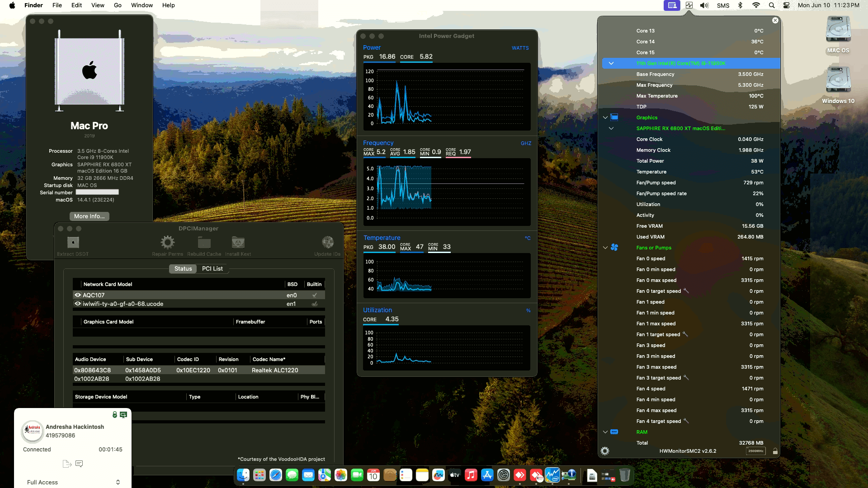
Task: Collapse the Fans or Pumps section
Action: coord(605,247)
